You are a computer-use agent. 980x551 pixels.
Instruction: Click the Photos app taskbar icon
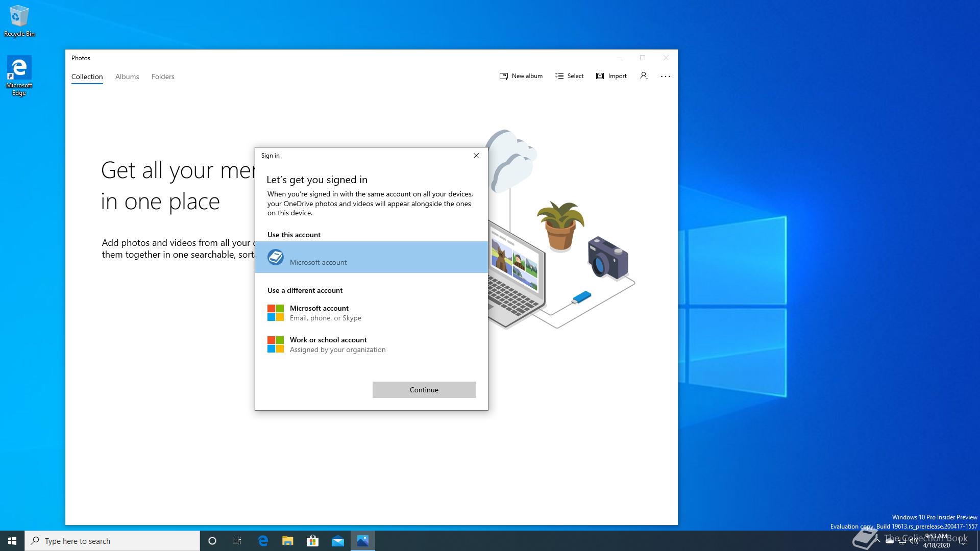(x=363, y=541)
